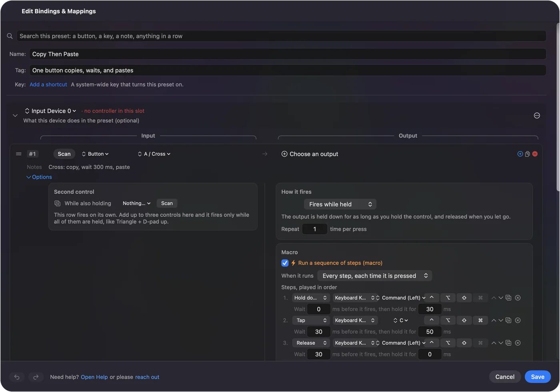Viewport: 560px width, 392px height.
Task: Open the Fires while held dropdown
Action: [340, 204]
